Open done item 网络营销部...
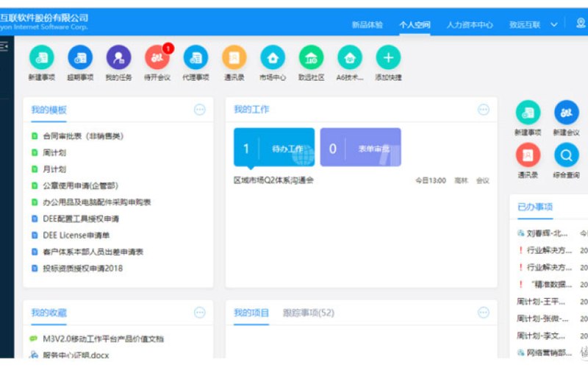588x368 pixels. coord(549,353)
